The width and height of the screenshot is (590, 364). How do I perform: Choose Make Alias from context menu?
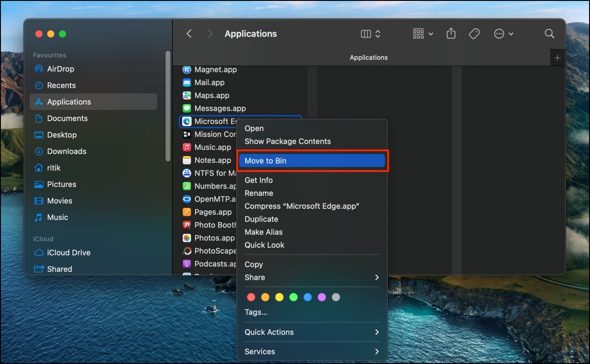pyautogui.click(x=312, y=232)
